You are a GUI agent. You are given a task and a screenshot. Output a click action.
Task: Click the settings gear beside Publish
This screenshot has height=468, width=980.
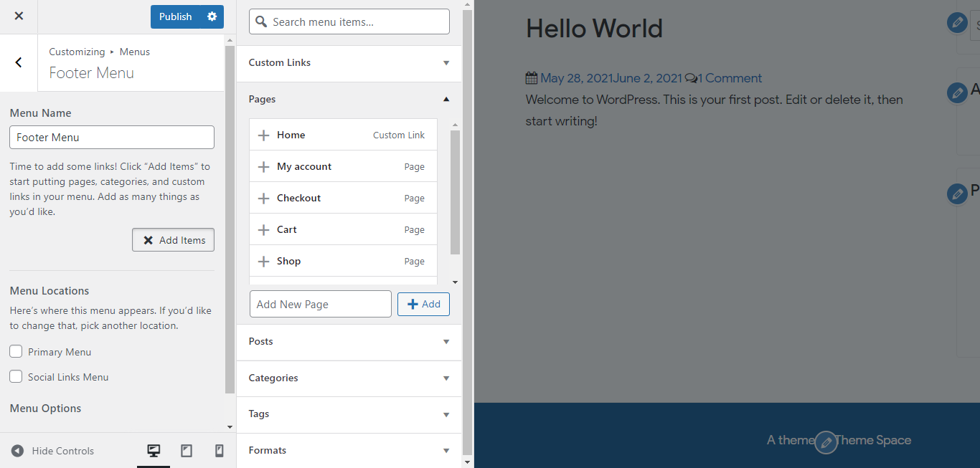coord(212,16)
